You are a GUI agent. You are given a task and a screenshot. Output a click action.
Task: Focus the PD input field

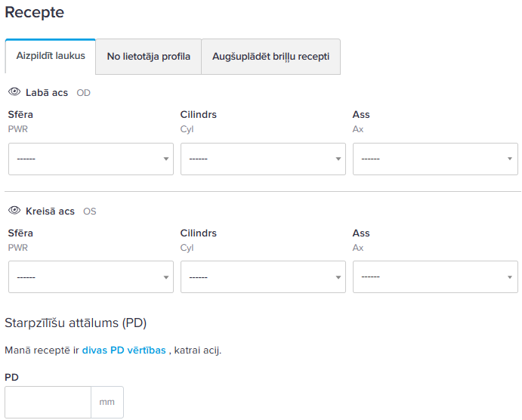tap(48, 402)
